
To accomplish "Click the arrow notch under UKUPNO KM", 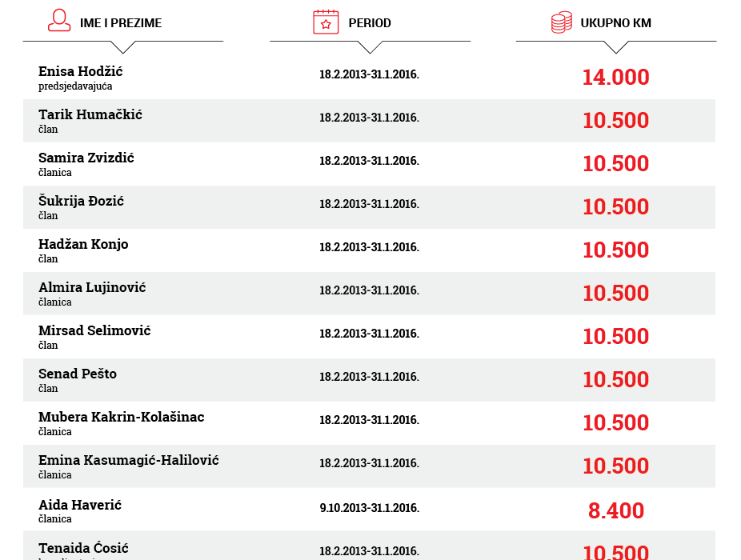I will (615, 46).
